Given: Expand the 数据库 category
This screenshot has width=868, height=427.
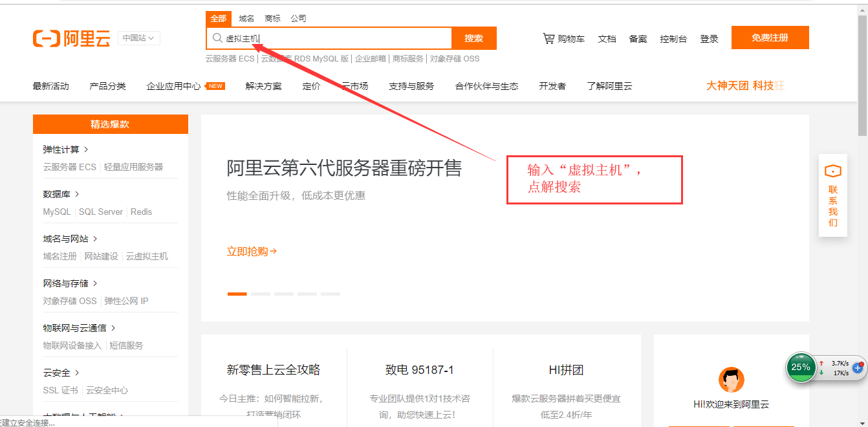Looking at the screenshot, I should click(x=61, y=194).
